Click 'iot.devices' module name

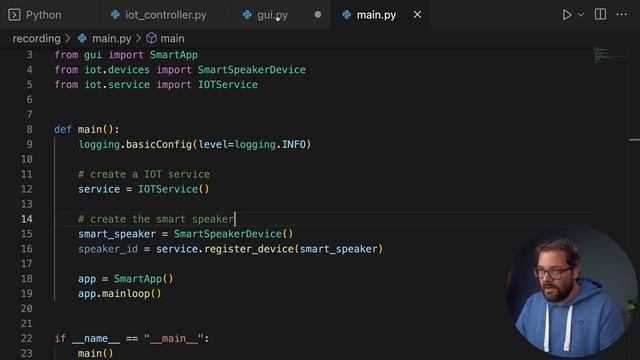[117, 70]
